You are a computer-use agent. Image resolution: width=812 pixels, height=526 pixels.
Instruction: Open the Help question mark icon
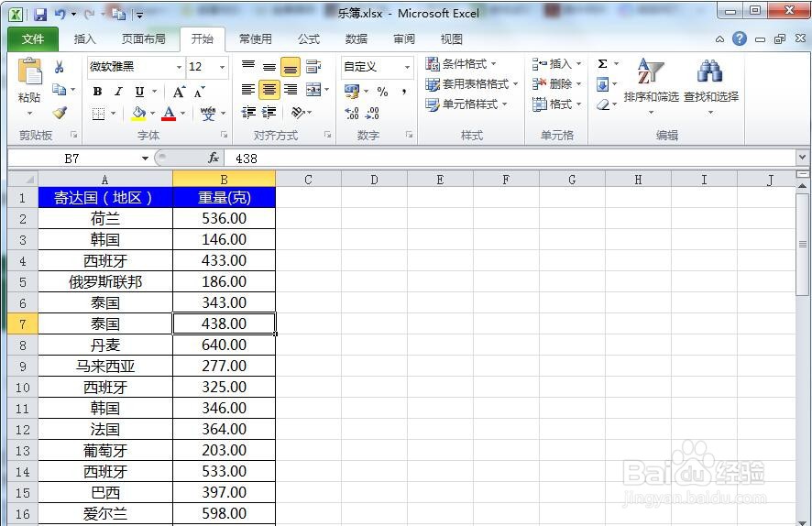click(x=740, y=38)
